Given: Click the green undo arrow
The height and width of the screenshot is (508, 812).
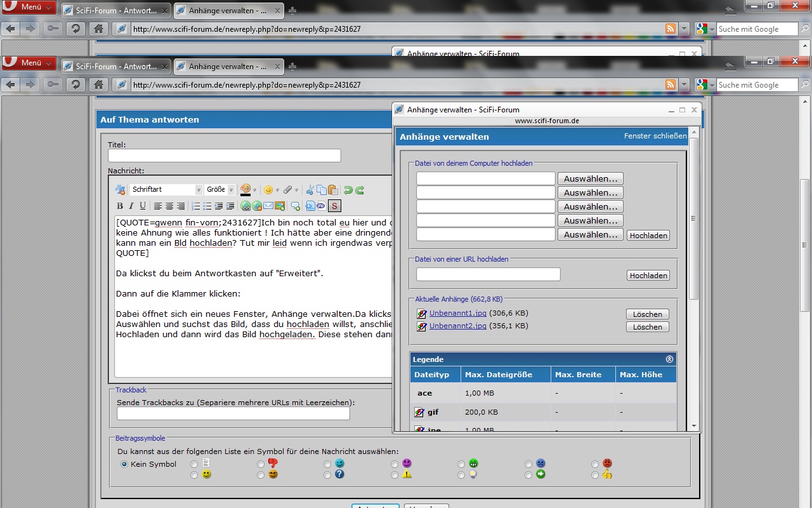Looking at the screenshot, I should point(348,190).
